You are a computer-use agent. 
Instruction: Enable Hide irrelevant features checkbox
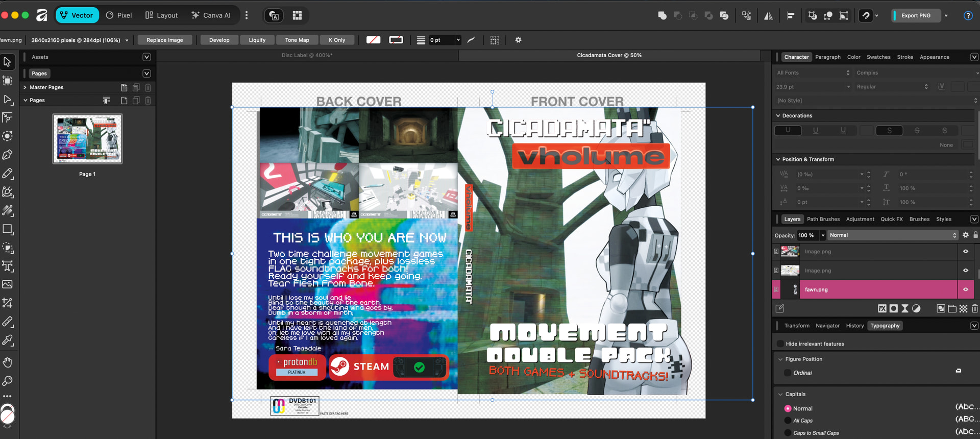780,344
